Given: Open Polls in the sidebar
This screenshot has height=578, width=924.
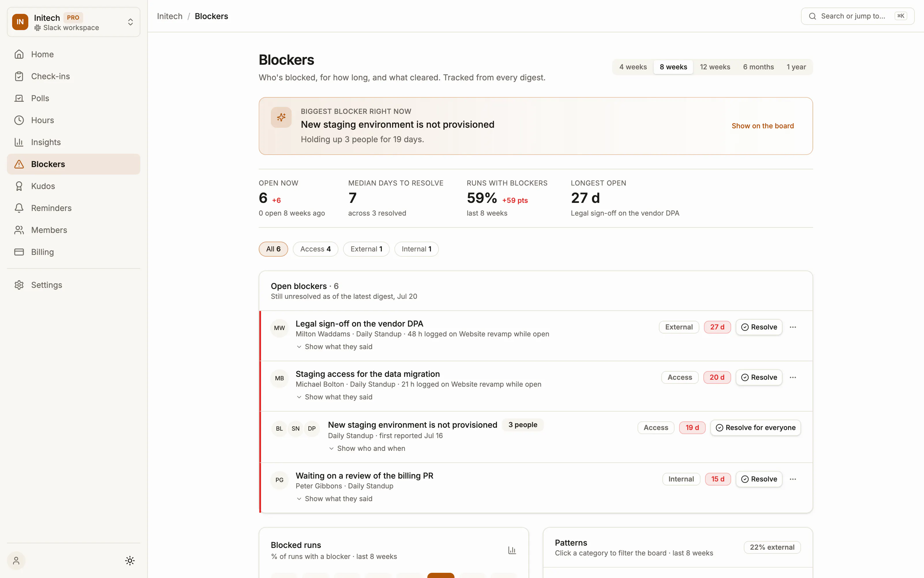Looking at the screenshot, I should pos(74,98).
